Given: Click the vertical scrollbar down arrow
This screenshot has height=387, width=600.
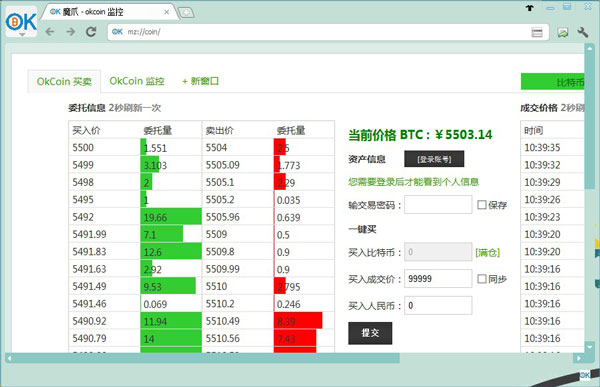Looking at the screenshot, I should click(x=589, y=347).
